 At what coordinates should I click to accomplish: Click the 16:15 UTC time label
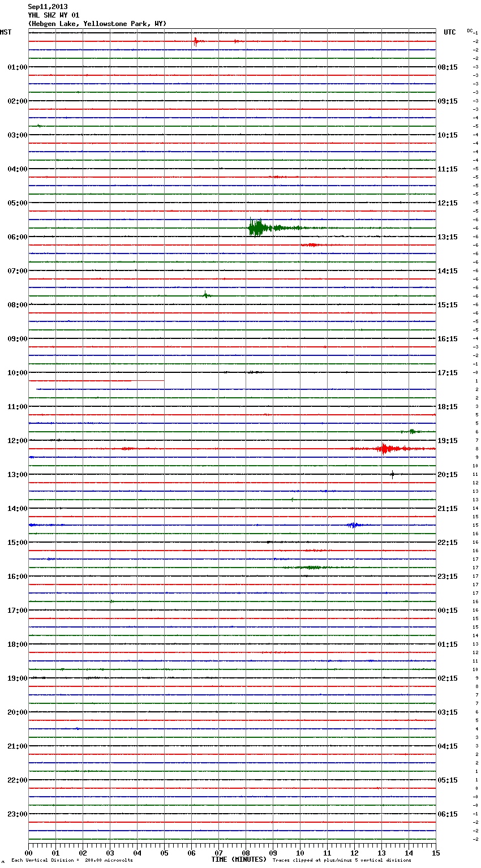click(x=448, y=339)
